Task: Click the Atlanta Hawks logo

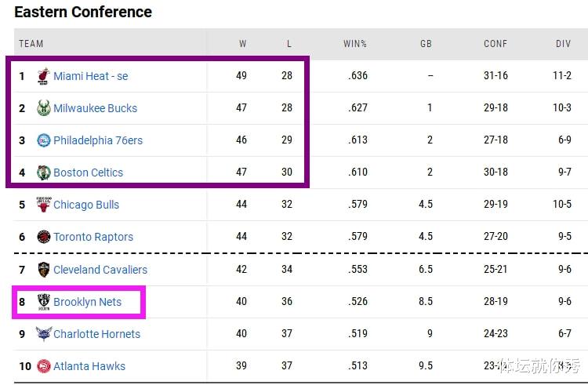Action: (43, 366)
